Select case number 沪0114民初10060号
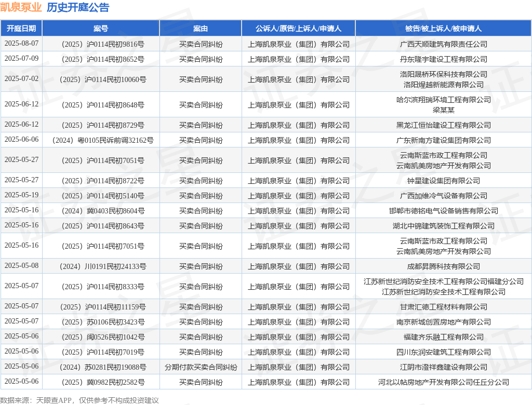Viewport: 532px width, 405px height. point(101,79)
